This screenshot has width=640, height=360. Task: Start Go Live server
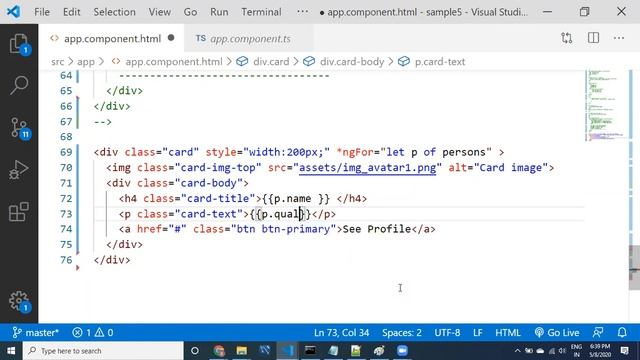coord(557,333)
